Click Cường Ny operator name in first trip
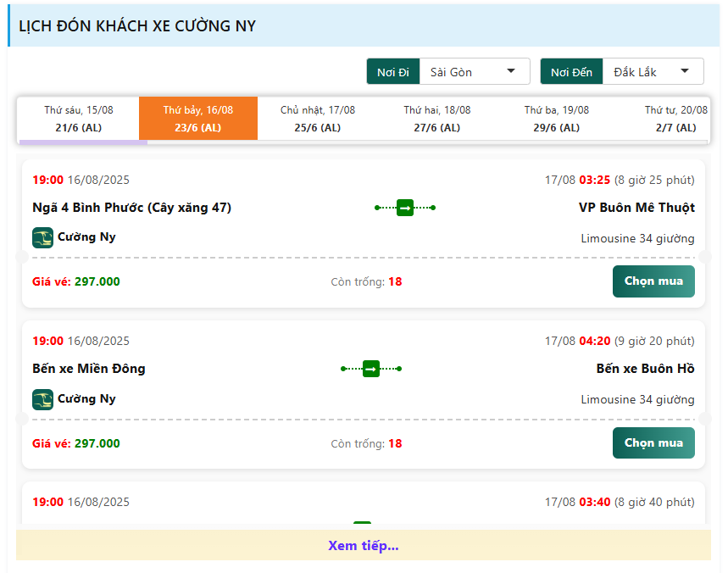 86,237
